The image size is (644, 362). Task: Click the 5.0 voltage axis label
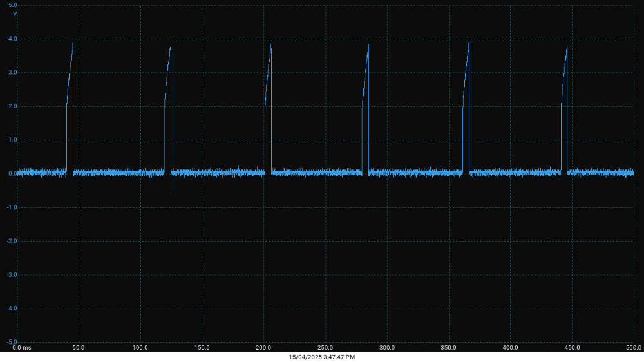pos(13,5)
